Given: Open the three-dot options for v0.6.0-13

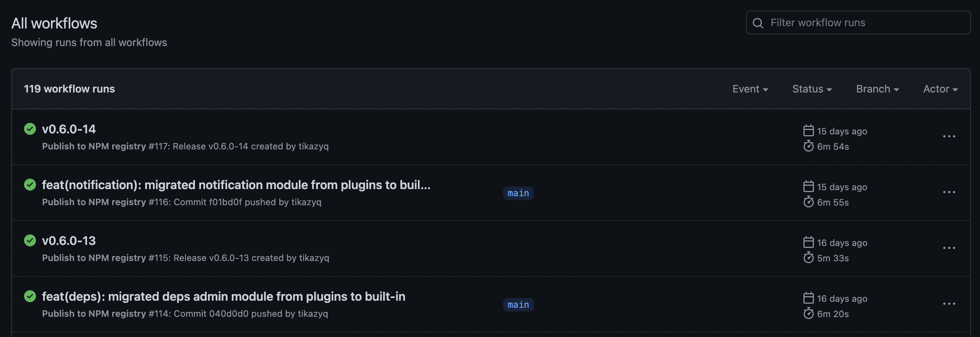Looking at the screenshot, I should point(949,248).
